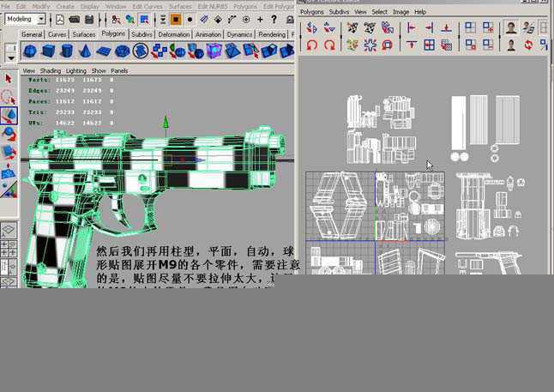Viewport: 554px width, 392px height.
Task: Click Flip UVs in U direction icon
Action: point(311,27)
